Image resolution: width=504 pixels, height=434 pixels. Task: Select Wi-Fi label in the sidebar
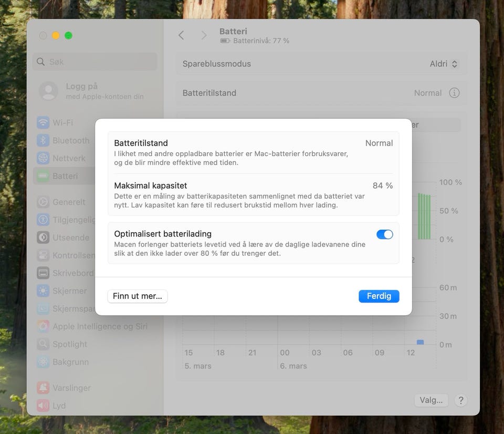pyautogui.click(x=62, y=122)
